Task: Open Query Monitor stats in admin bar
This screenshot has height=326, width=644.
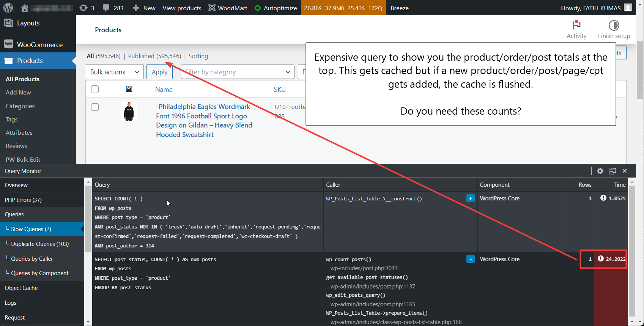Action: pos(343,8)
